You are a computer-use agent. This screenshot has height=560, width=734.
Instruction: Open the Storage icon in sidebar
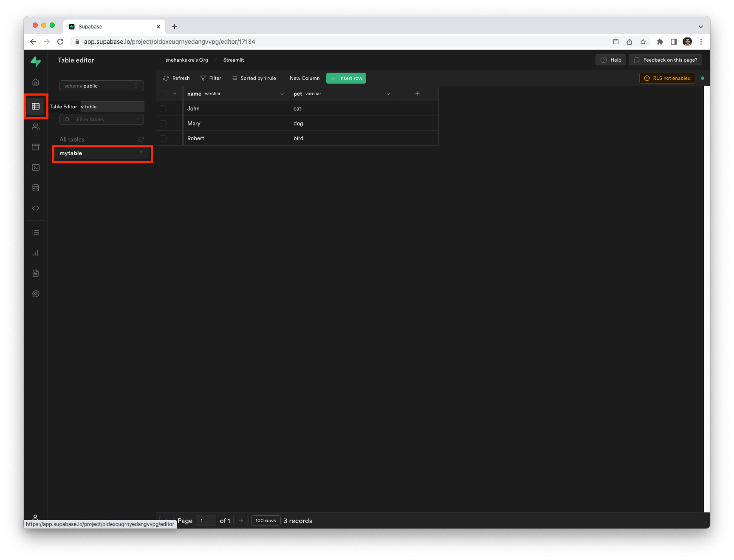[36, 147]
